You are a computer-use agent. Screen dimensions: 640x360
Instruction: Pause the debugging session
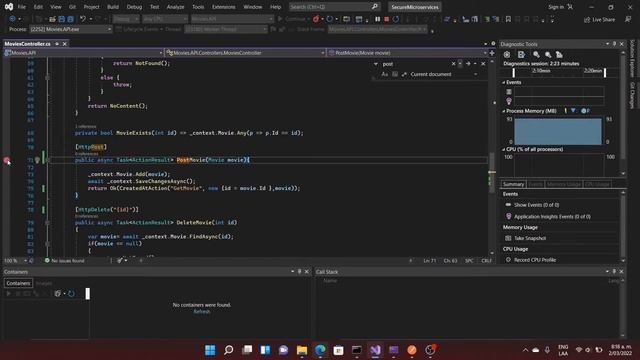point(377,19)
